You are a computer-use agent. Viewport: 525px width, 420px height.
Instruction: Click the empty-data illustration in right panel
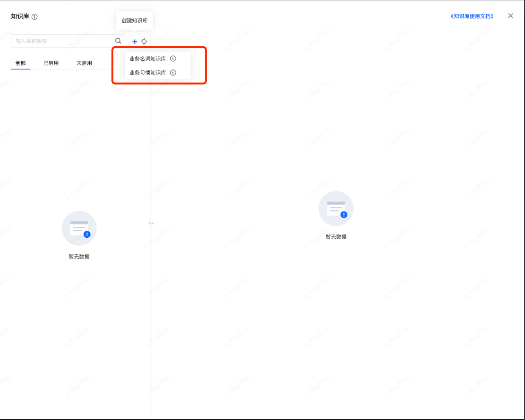click(x=336, y=208)
